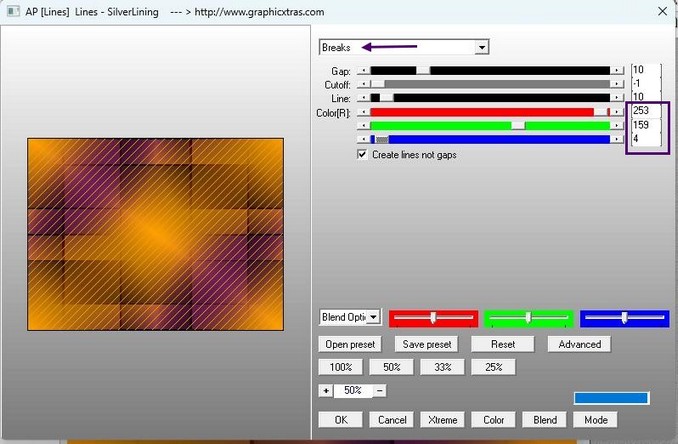
Task: Click the line effect preview image
Action: pyautogui.click(x=155, y=234)
